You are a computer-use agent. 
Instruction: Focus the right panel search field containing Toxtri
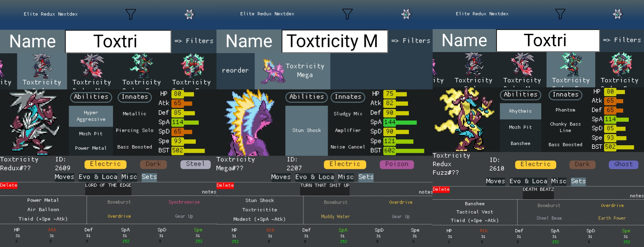[548, 41]
